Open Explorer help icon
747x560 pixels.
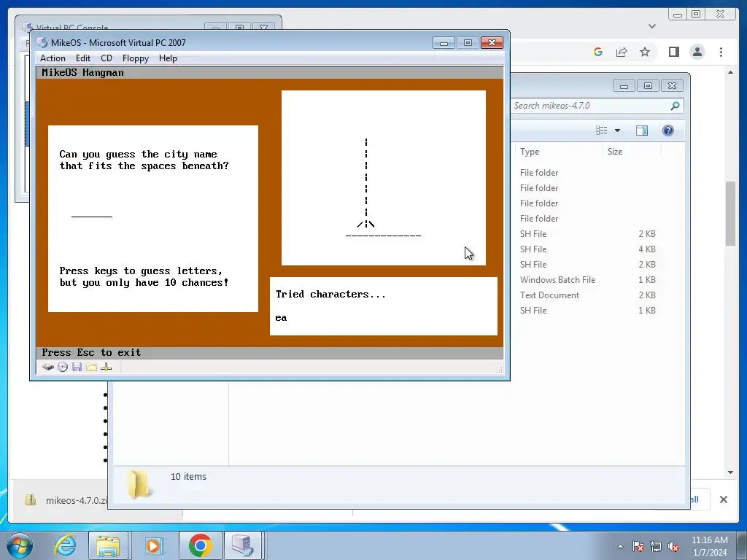click(x=668, y=131)
